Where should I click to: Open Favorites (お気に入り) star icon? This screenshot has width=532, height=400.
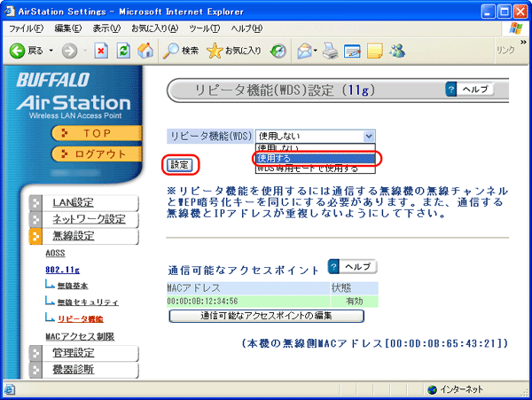234,50
